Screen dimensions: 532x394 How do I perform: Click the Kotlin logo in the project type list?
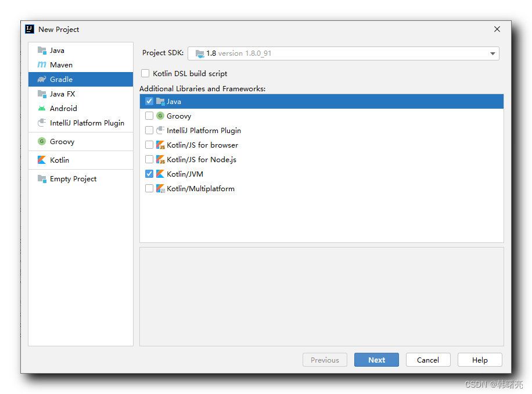point(42,160)
